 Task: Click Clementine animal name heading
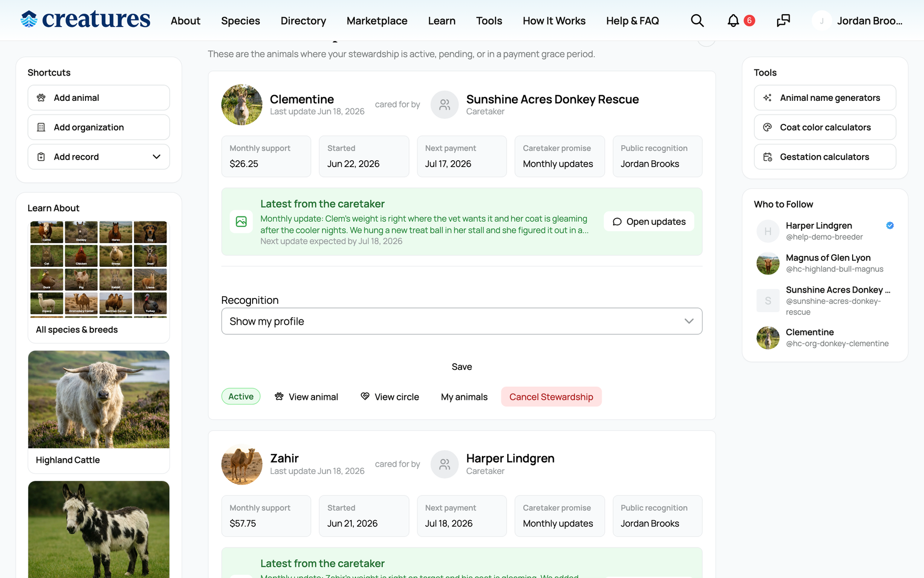pos(302,99)
